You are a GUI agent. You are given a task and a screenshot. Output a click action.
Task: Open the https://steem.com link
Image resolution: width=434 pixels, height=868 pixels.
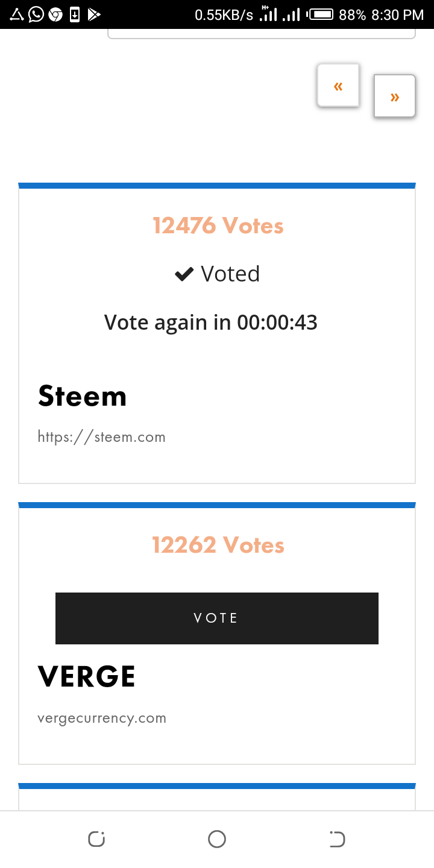pos(101,436)
